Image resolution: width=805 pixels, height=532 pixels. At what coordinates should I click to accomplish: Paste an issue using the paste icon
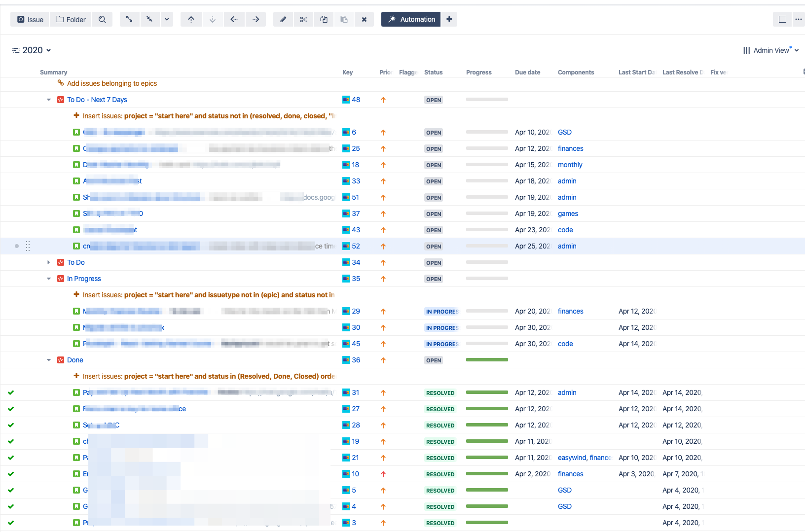[x=344, y=19]
